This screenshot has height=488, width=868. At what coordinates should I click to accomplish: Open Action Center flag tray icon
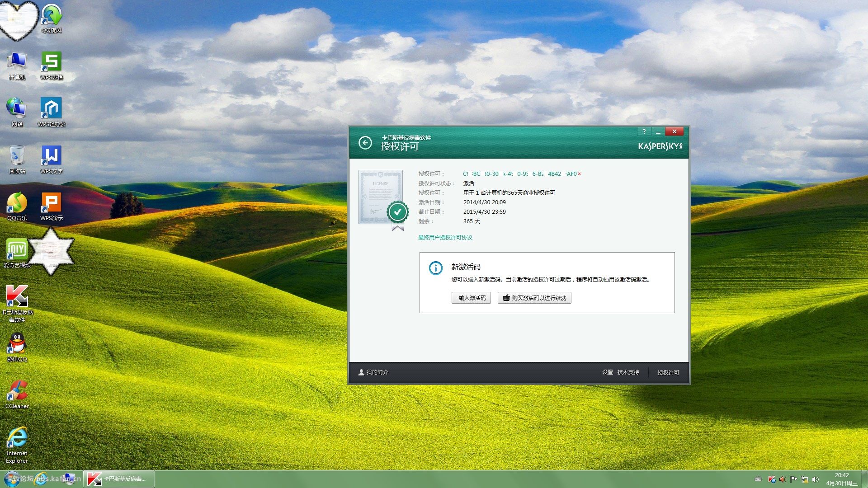coord(793,479)
